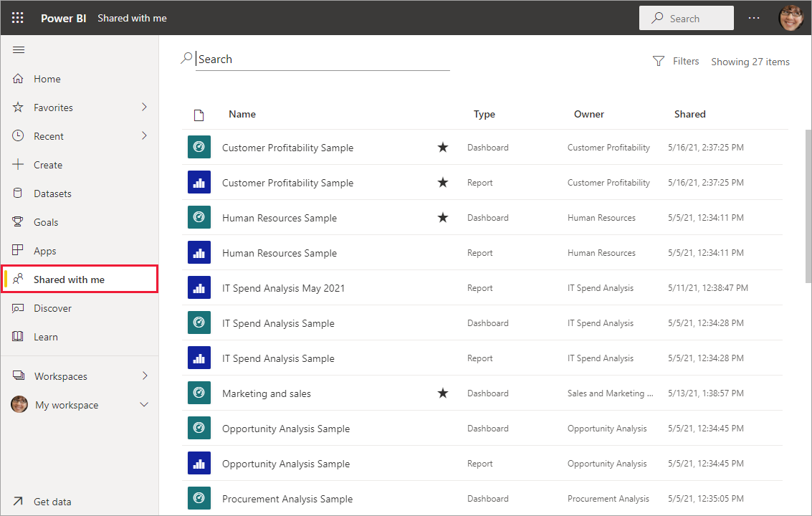
Task: Click the vertical scrollbar thumb
Action: coord(808,206)
